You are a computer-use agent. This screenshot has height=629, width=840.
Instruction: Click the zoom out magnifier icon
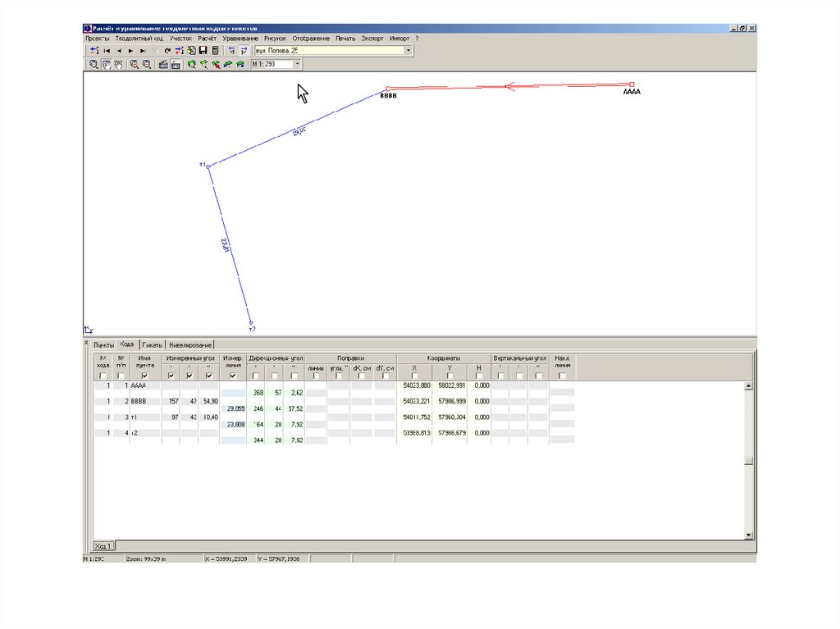point(146,64)
